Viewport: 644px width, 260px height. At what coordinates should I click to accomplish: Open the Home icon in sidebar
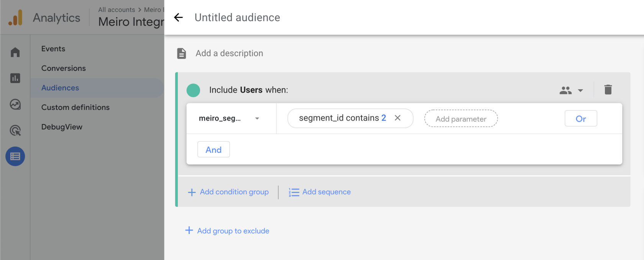click(x=15, y=52)
